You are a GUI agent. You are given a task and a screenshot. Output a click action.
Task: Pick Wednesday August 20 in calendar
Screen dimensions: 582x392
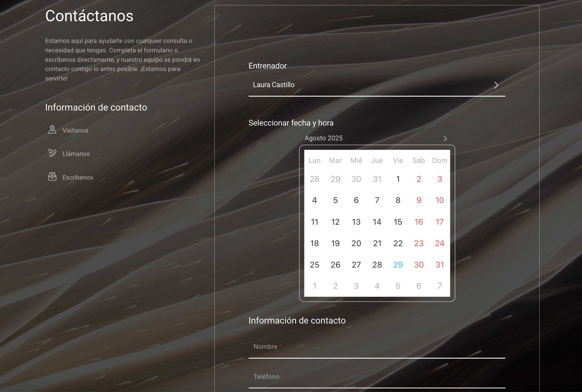tap(356, 243)
